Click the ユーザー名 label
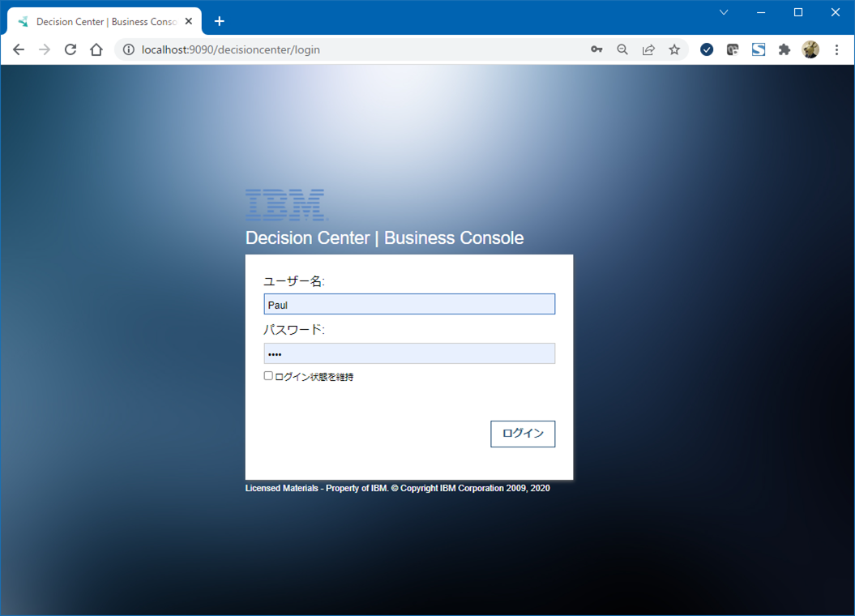The height and width of the screenshot is (616, 855). point(294,281)
